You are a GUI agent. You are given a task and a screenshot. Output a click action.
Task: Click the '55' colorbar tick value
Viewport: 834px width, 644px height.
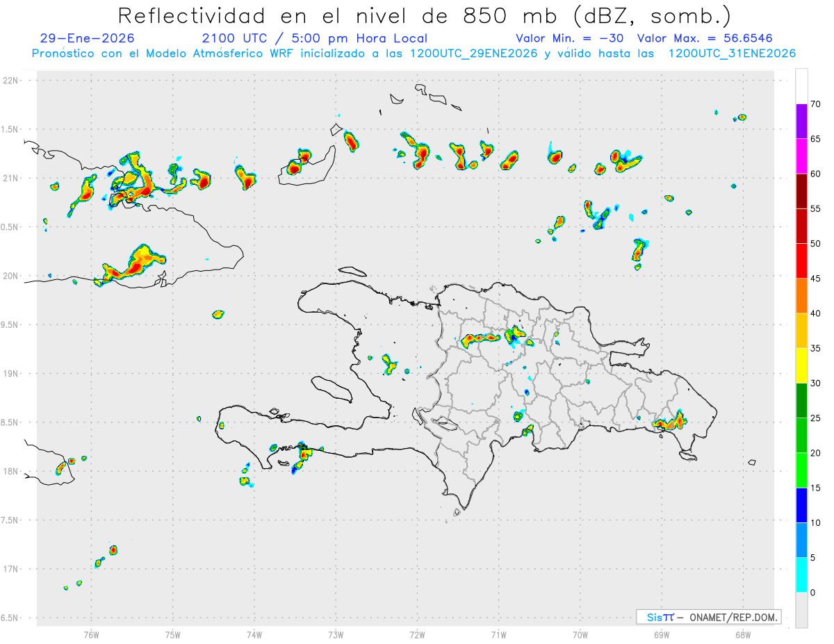click(816, 209)
